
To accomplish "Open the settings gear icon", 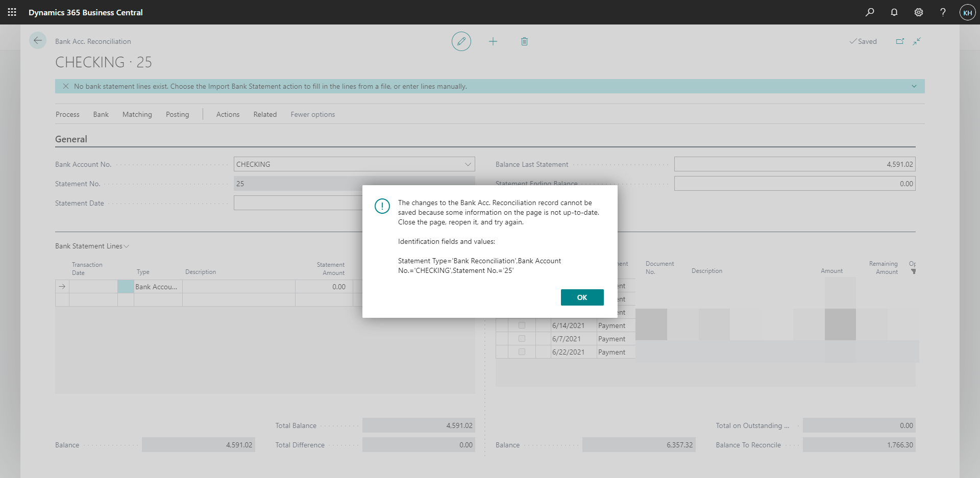I will click(919, 12).
